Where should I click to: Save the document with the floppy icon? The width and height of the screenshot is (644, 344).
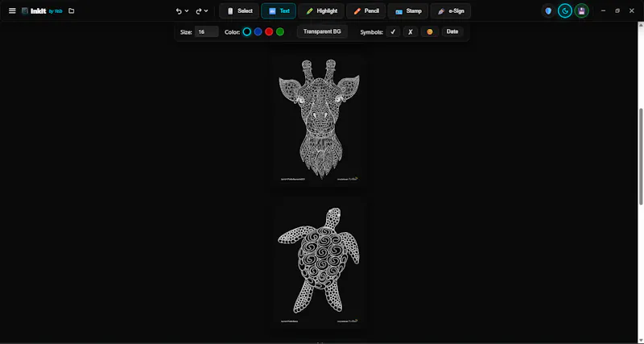point(581,11)
